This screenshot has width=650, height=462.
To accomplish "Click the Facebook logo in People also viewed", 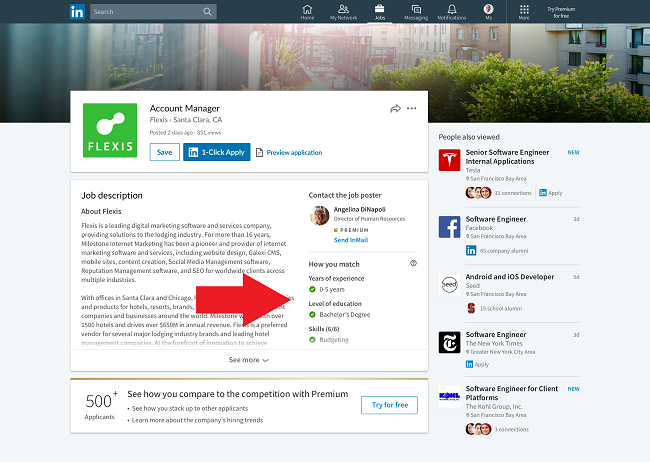I will pyautogui.click(x=449, y=227).
